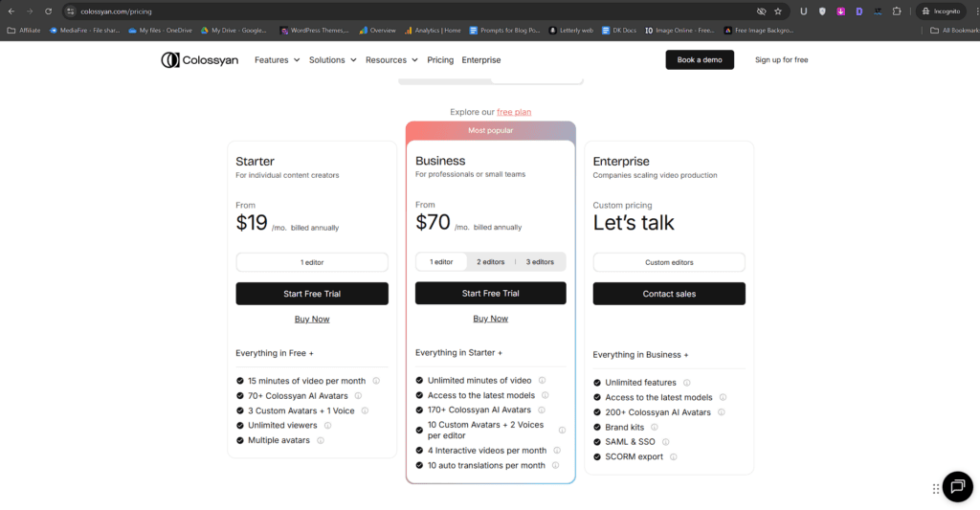
Task: Info icon beside 170+ Colossyan AI Avatars
Action: point(542,410)
